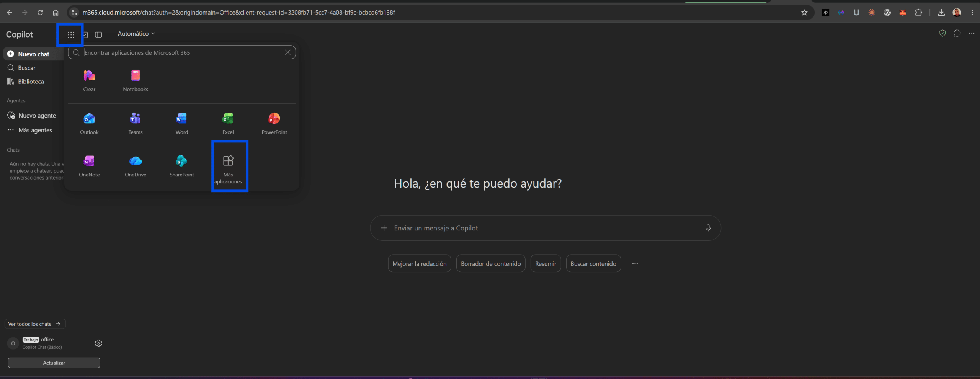The height and width of the screenshot is (379, 980).
Task: Open OneDrive from the app launcher
Action: click(x=136, y=166)
